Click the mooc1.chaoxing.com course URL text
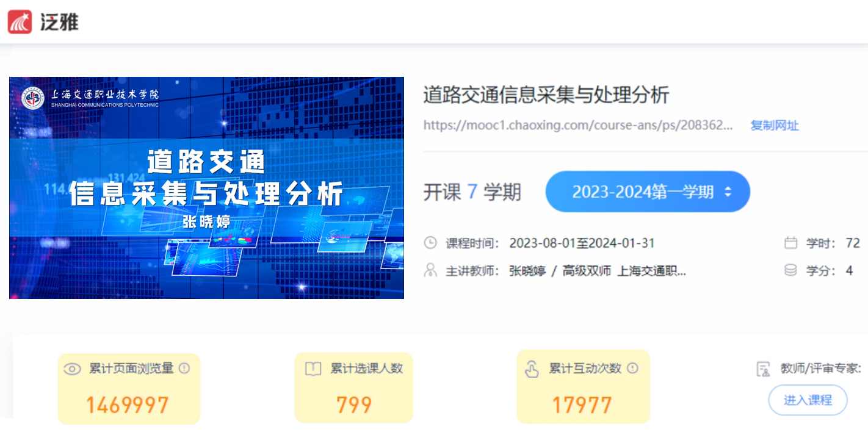Viewport: 868px width, 446px height. 579,126
